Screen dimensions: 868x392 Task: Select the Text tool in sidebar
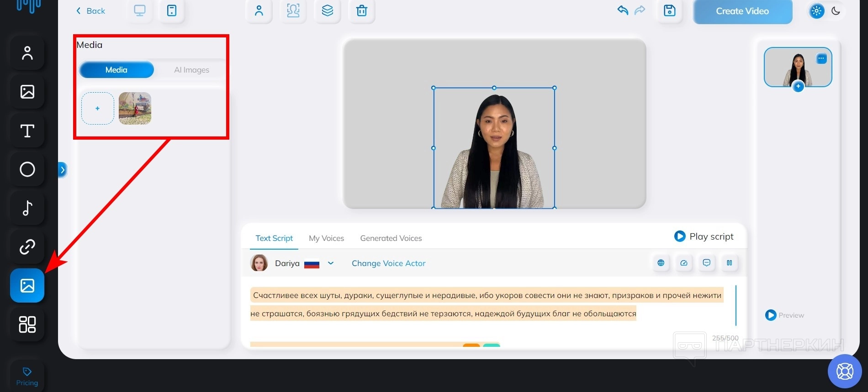pos(27,131)
